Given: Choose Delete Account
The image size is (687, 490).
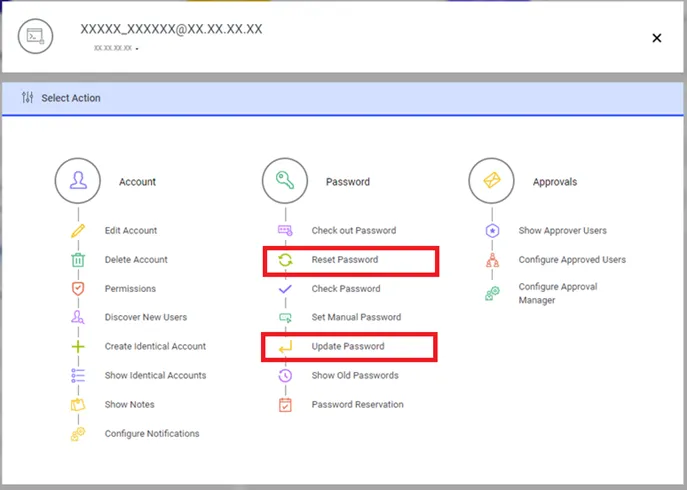Looking at the screenshot, I should 136,259.
